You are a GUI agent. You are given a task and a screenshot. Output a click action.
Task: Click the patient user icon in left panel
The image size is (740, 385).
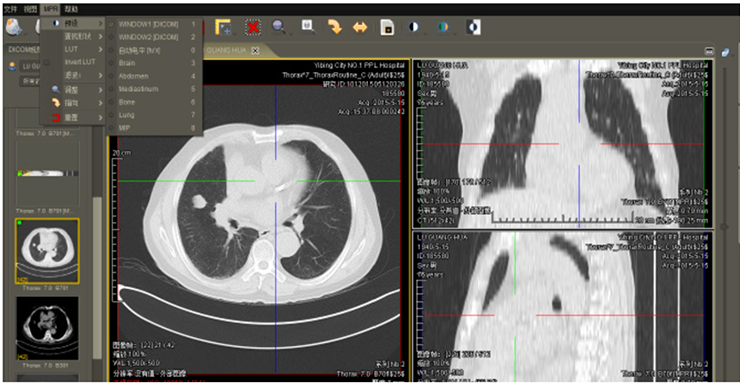pos(12,67)
